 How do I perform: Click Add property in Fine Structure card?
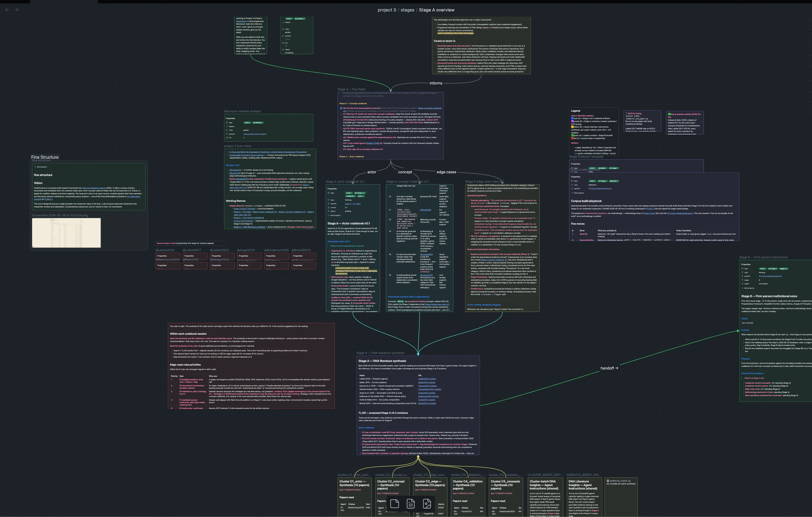[41, 167]
